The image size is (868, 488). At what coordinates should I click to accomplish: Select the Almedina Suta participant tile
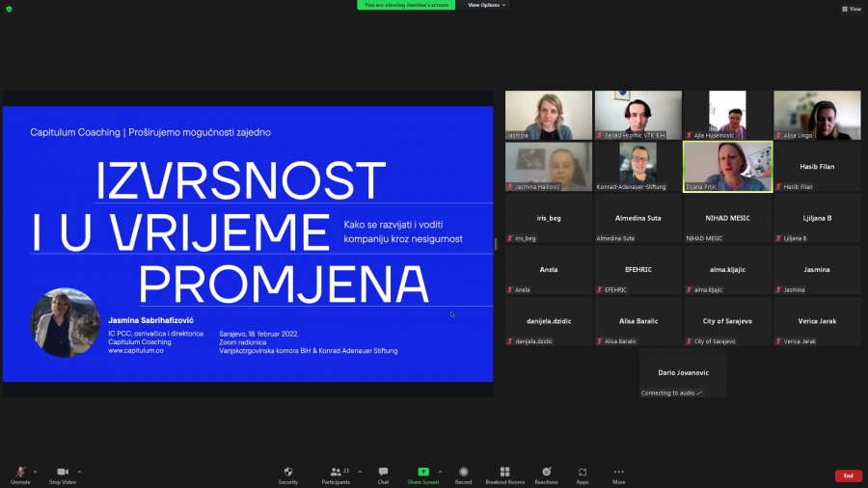coord(638,218)
